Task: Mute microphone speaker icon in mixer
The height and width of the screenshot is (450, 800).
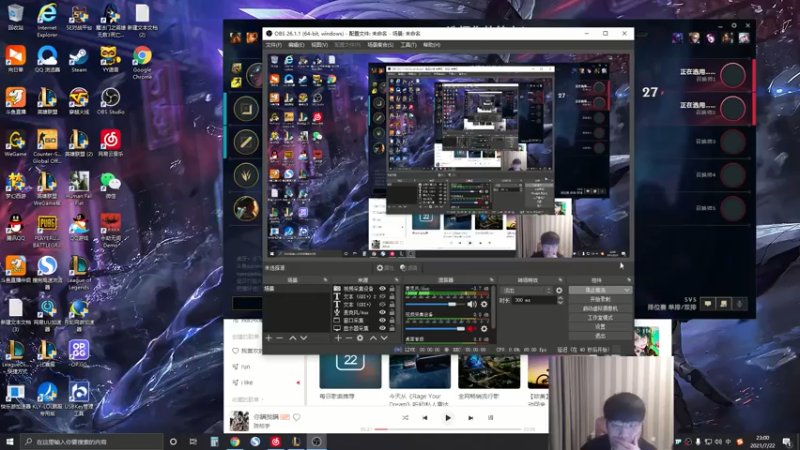Action: coord(471,305)
